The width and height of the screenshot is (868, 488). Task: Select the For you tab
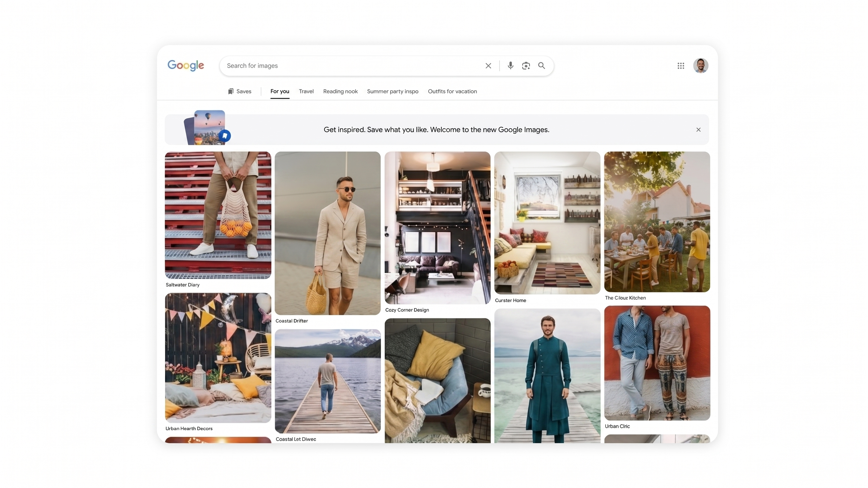coord(280,91)
